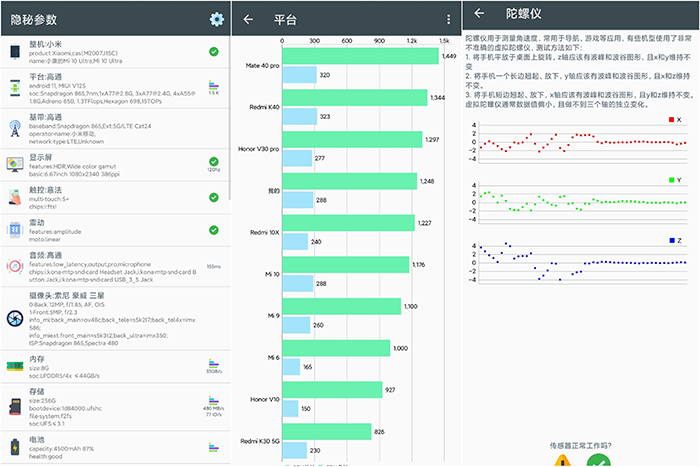Go back from the 平台 screen
Viewport: 700px width, 467px height.
[x=248, y=19]
